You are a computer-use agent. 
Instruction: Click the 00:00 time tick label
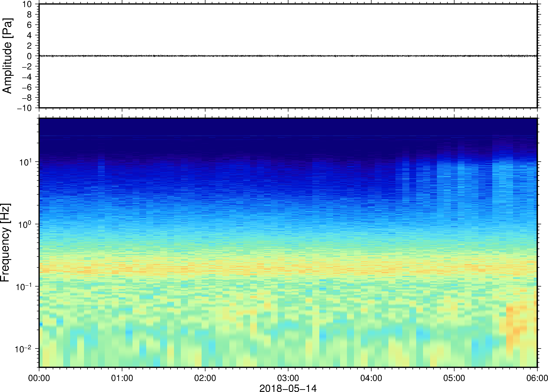pyautogui.click(x=39, y=378)
